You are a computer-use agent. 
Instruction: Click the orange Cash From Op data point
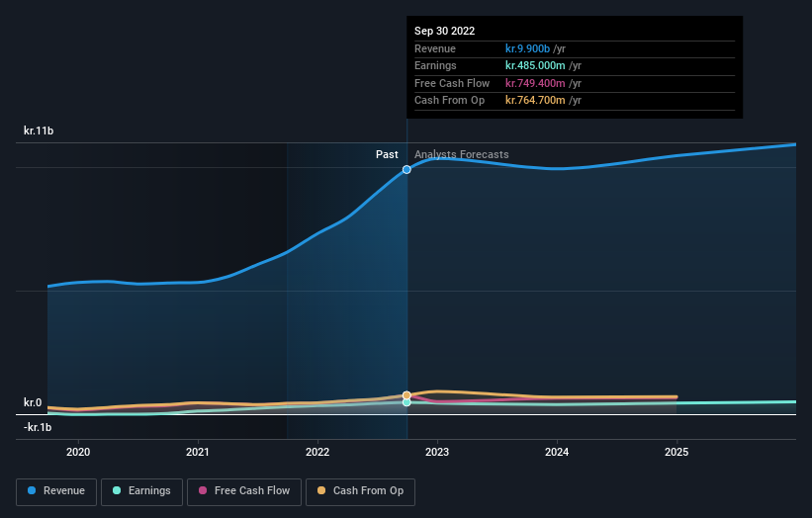click(407, 395)
